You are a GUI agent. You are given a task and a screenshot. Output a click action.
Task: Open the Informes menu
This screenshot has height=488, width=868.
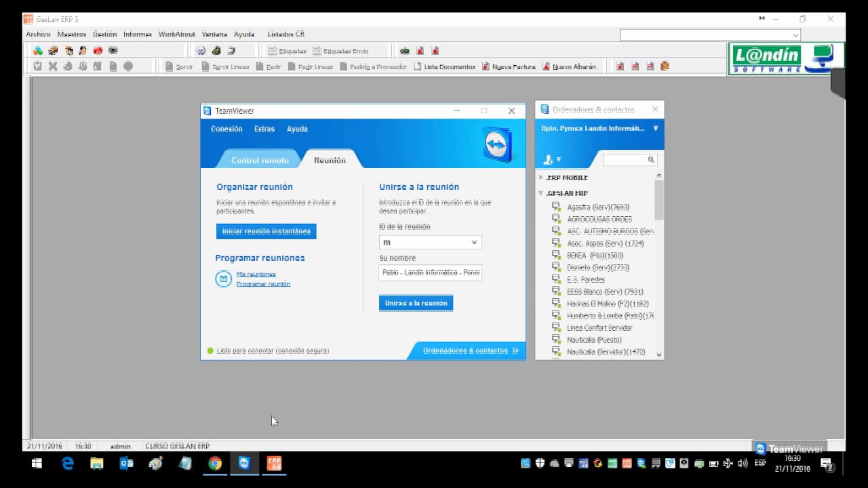pyautogui.click(x=138, y=34)
